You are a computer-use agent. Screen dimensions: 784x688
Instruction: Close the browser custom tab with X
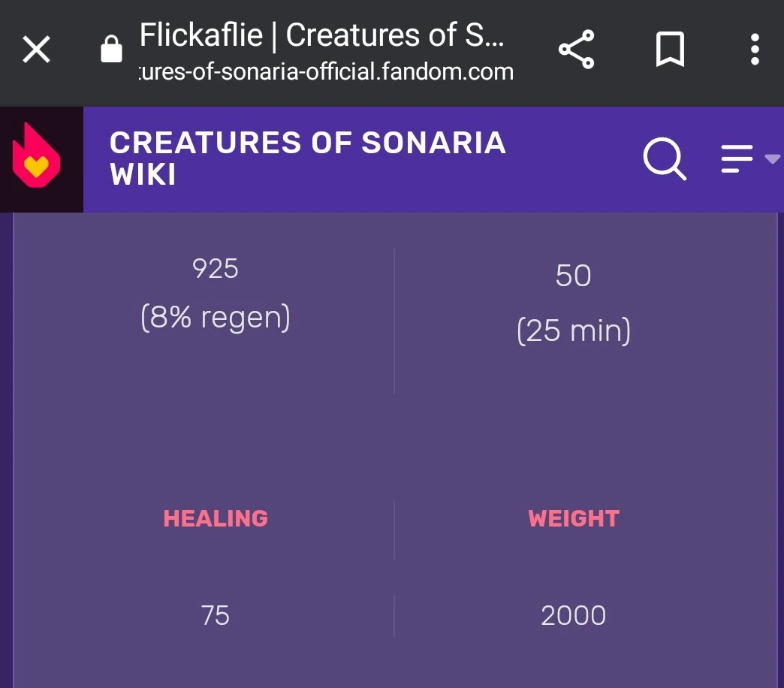point(36,50)
